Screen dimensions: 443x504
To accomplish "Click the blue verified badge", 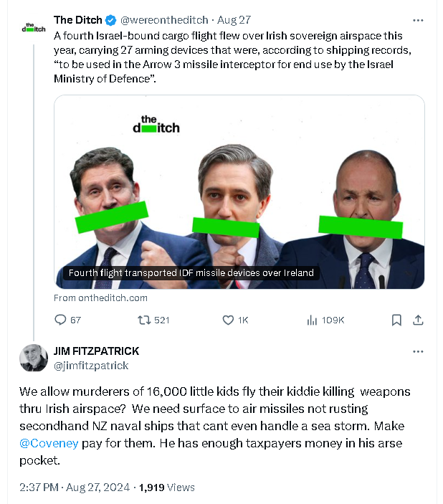I will pos(111,20).
